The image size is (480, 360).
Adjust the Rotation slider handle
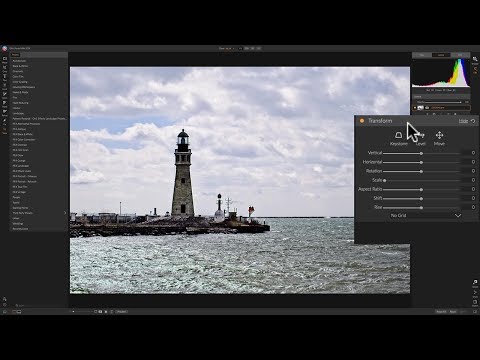[421, 171]
